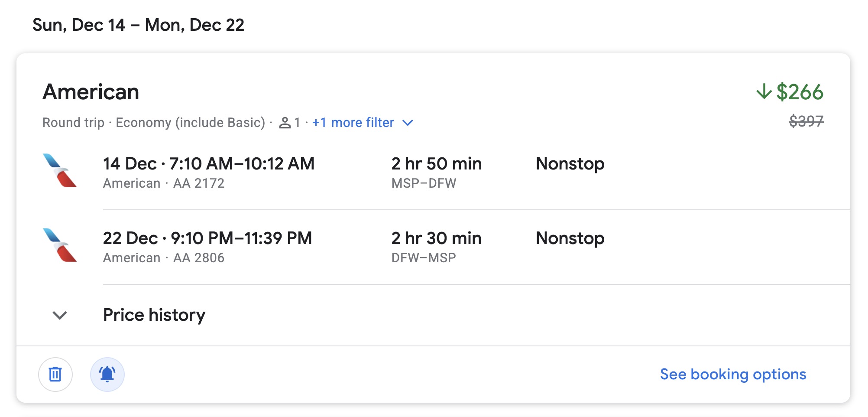This screenshot has width=868, height=417.
Task: Click the Sun, Dec 14 – Mon, Dec 22 date header
Action: pyautogui.click(x=139, y=25)
